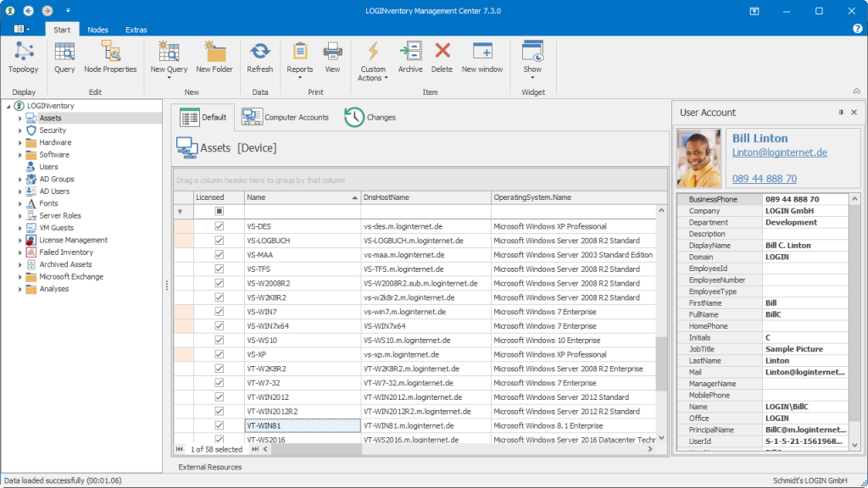Open Microsoft Exchange node

point(71,276)
